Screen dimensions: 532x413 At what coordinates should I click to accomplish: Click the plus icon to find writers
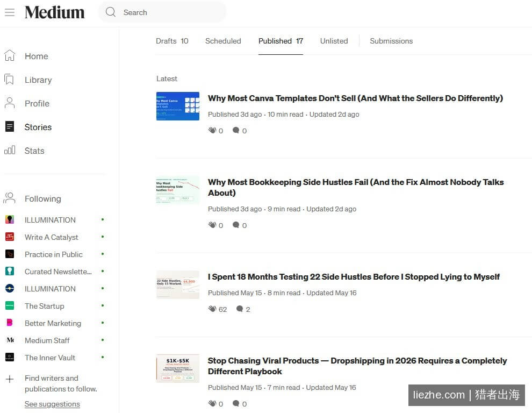[x=10, y=379]
